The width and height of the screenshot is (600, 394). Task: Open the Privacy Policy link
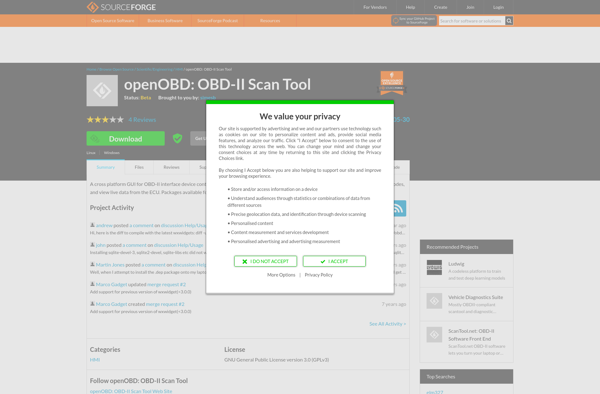319,275
